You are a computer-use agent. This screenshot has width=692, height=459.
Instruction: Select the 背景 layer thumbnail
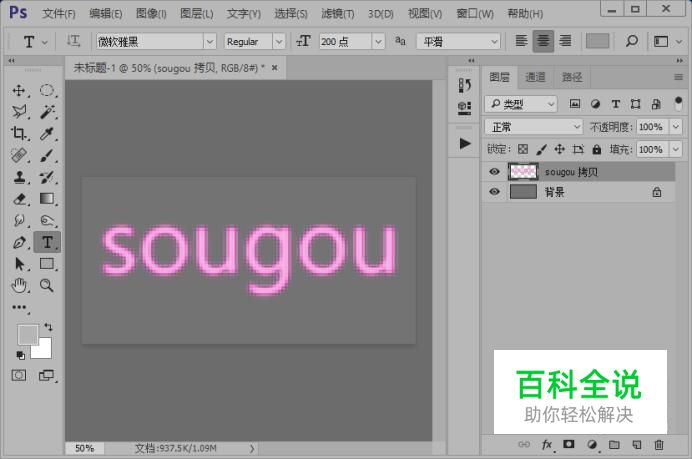[x=523, y=192]
